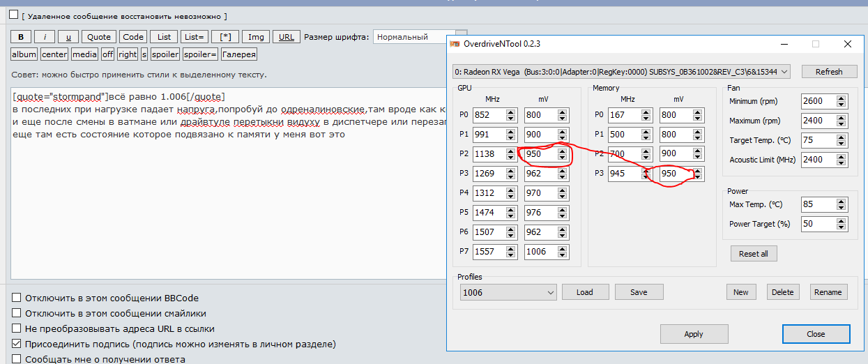The width and height of the screenshot is (868, 364).
Task: Insert a URL tag
Action: (x=287, y=37)
